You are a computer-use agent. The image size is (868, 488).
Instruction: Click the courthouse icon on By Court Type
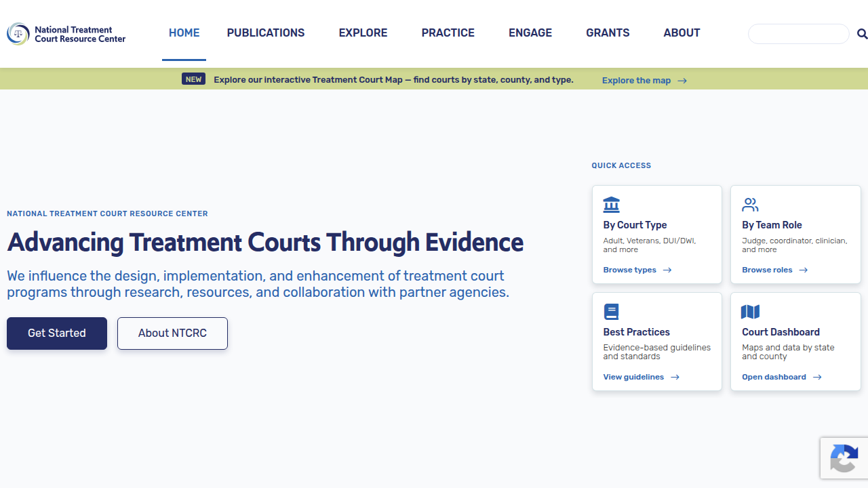(x=611, y=205)
